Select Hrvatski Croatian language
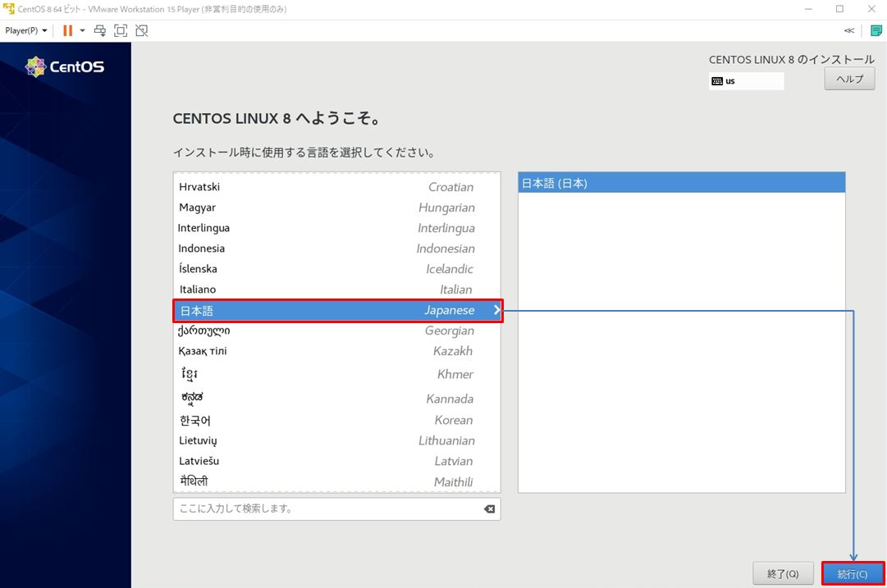This screenshot has height=588, width=887. pos(336,187)
